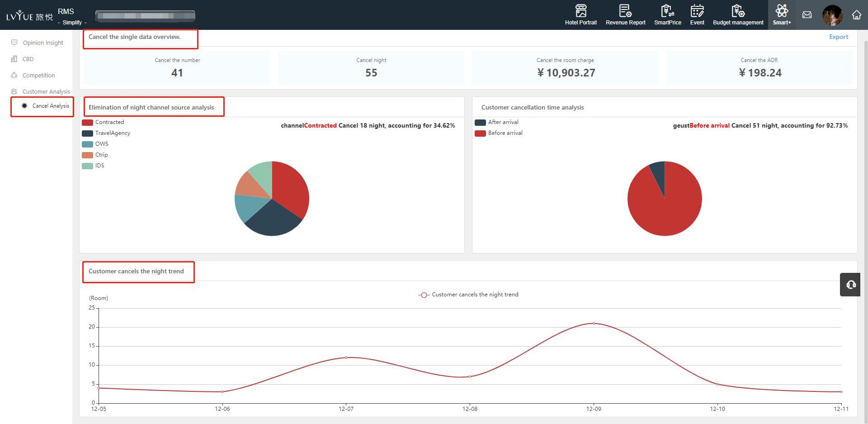The height and width of the screenshot is (424, 868).
Task: Click Customer cancellation time analysis title
Action: [533, 108]
